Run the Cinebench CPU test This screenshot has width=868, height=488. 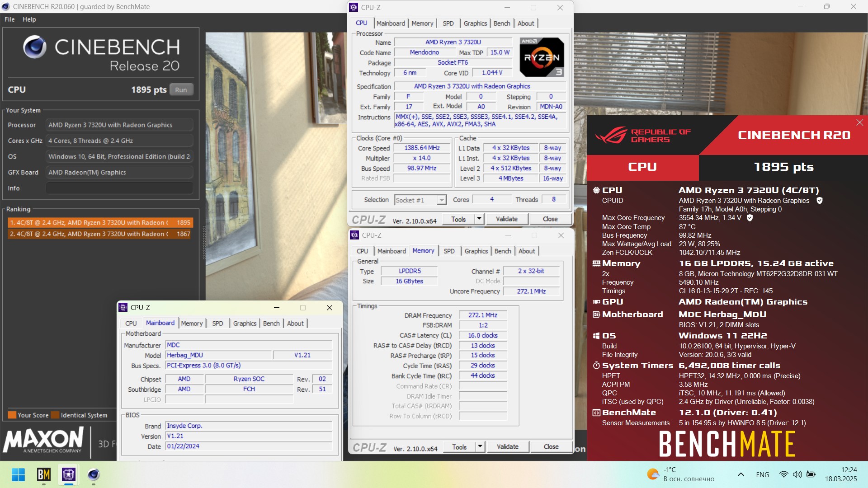181,89
